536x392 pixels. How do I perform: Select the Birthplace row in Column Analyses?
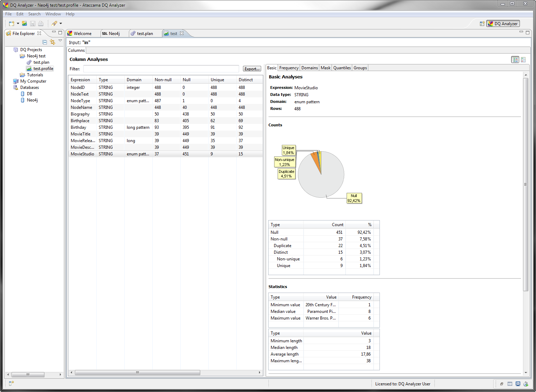166,121
